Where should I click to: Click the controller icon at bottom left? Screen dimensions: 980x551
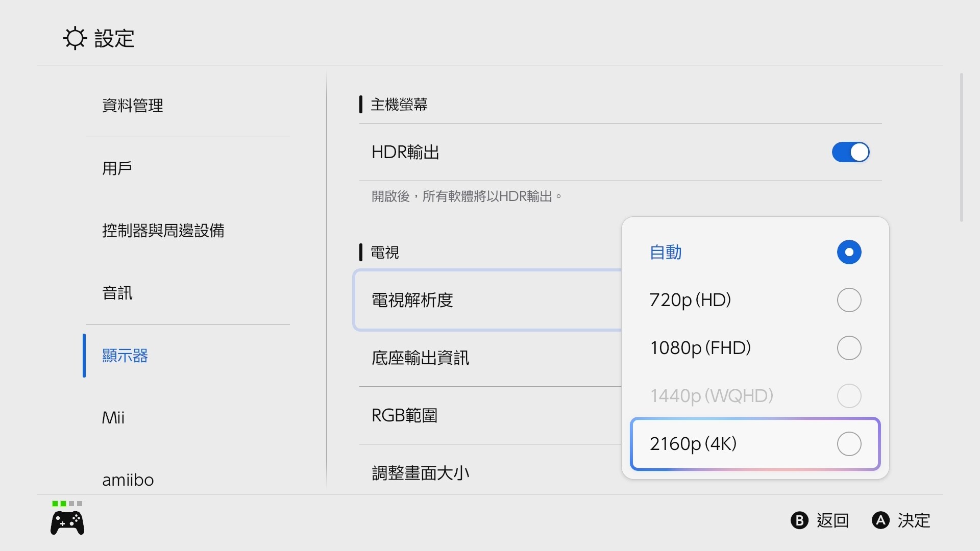pos(67,523)
